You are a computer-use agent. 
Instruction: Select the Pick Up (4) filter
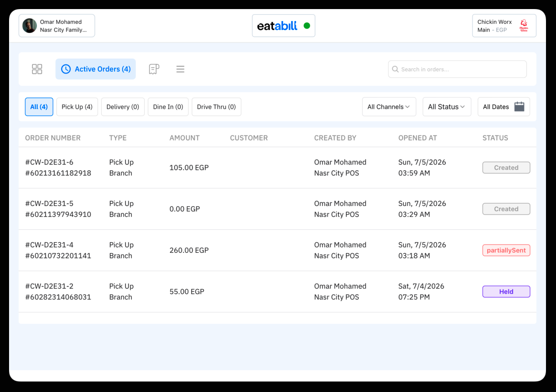click(77, 107)
